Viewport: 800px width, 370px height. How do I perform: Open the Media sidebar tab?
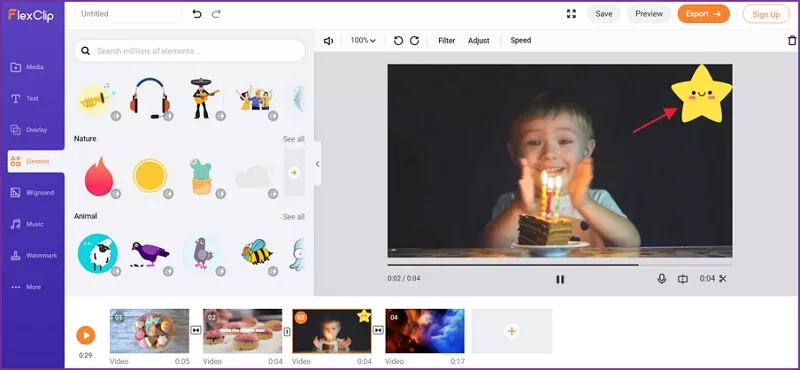tap(28, 67)
